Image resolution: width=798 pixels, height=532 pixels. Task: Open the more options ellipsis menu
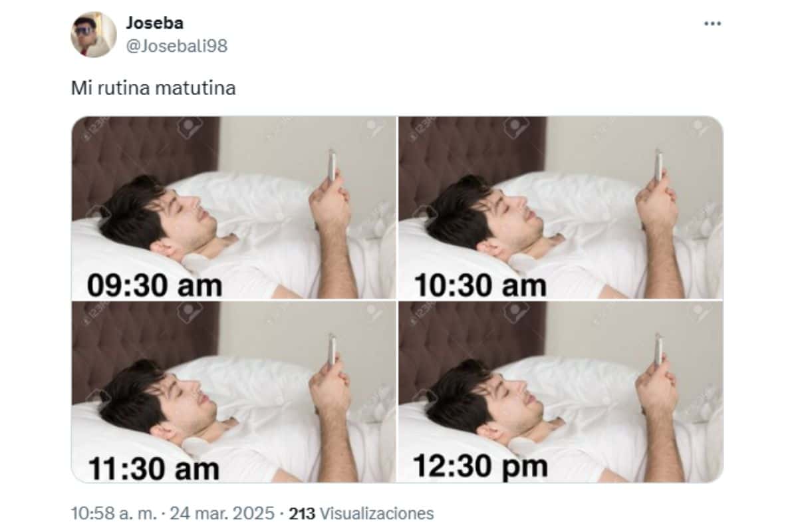(x=712, y=23)
